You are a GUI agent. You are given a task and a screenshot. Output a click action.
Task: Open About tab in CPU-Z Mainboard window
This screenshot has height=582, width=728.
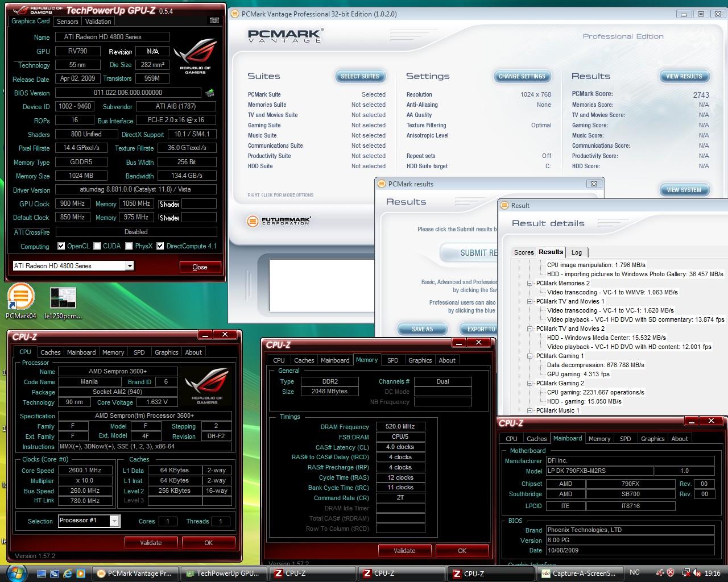680,439
